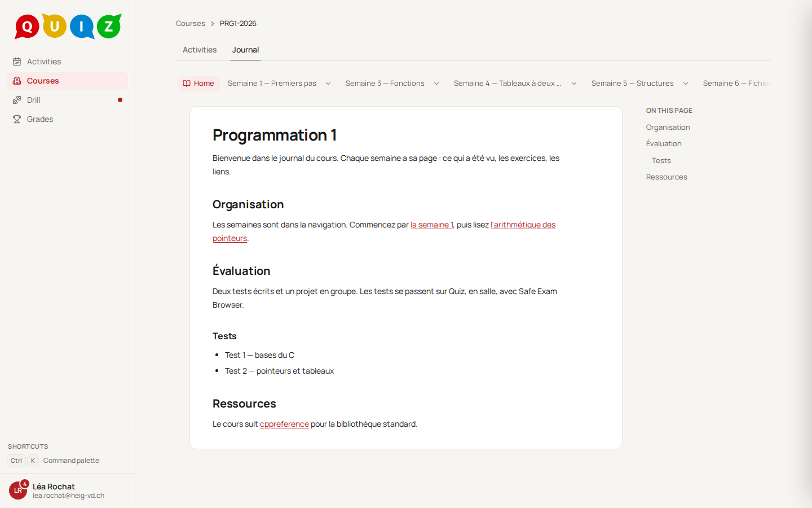
Task: Expand Semaine 4 — Tableaux chevron
Action: pyautogui.click(x=574, y=84)
